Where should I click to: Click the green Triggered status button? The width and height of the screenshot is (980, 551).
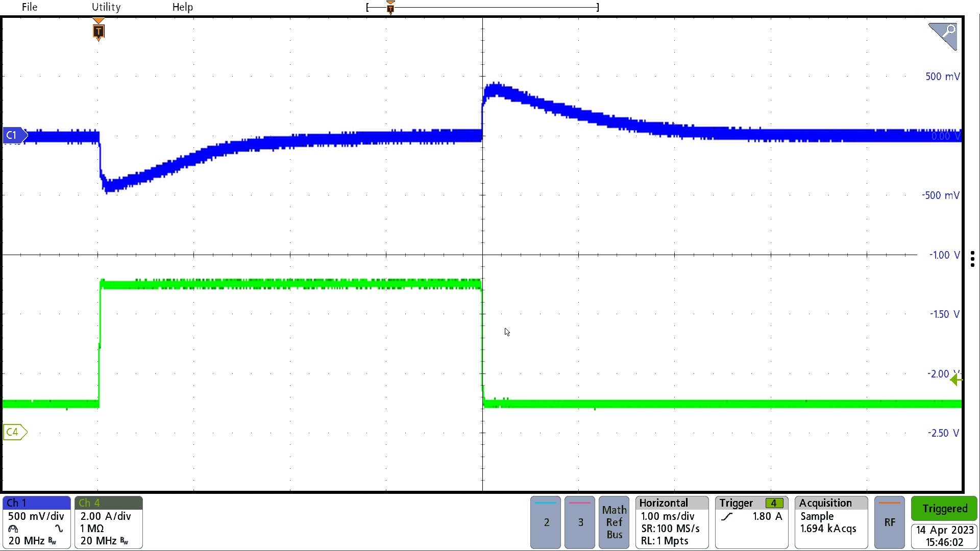pyautogui.click(x=944, y=509)
